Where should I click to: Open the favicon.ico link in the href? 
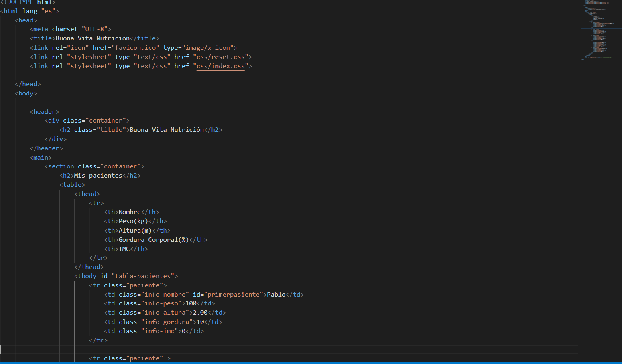click(x=135, y=48)
